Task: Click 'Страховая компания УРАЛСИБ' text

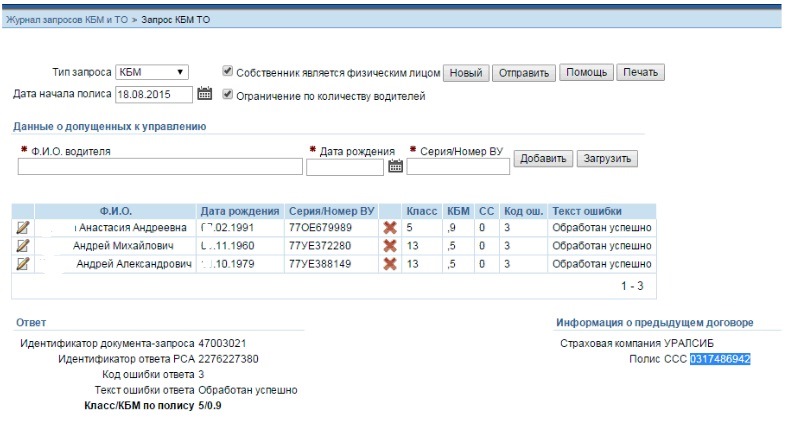Action: (x=637, y=343)
